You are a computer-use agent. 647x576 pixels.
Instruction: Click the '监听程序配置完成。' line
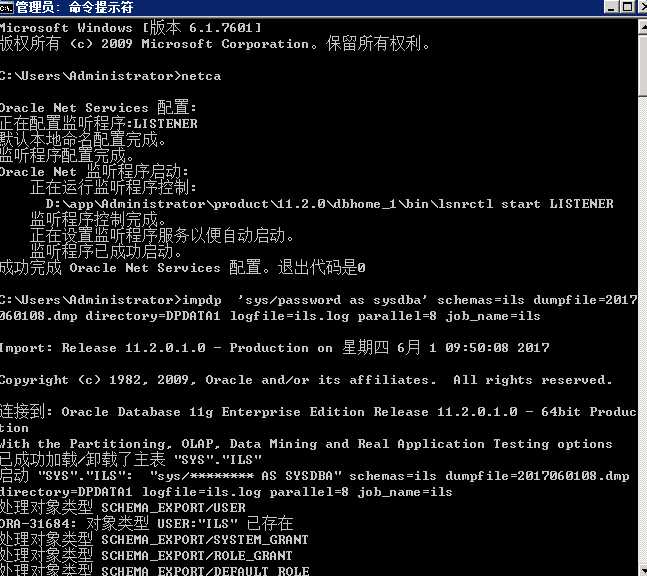tap(67, 156)
